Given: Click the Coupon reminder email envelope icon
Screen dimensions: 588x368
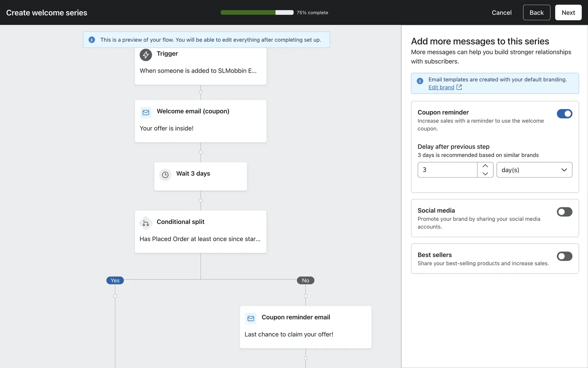Looking at the screenshot, I should click(251, 319).
